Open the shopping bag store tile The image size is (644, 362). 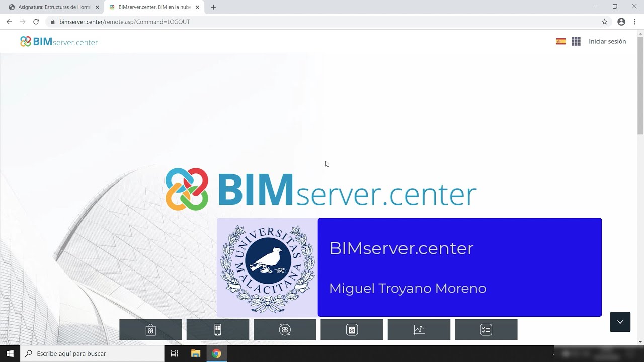(150, 330)
